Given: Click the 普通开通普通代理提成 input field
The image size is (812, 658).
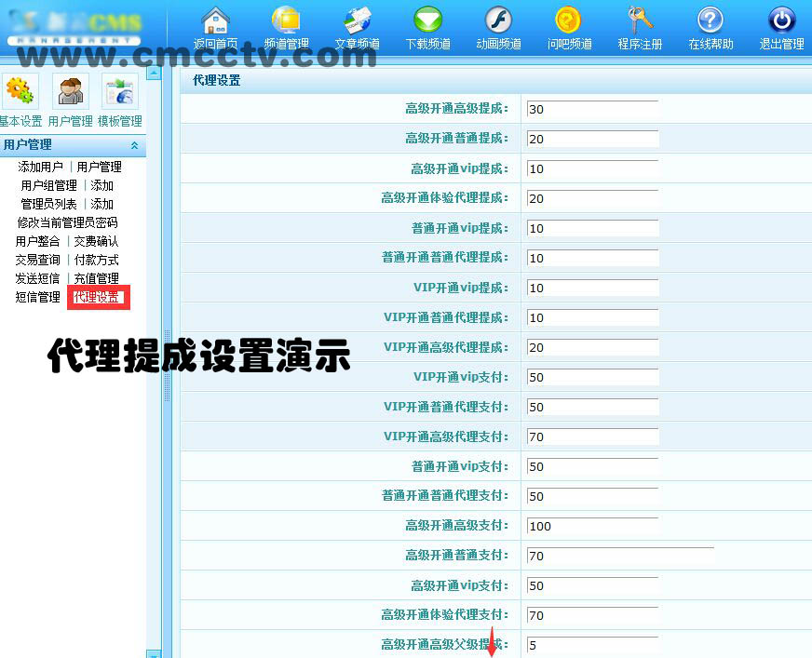Looking at the screenshot, I should pyautogui.click(x=592, y=258).
